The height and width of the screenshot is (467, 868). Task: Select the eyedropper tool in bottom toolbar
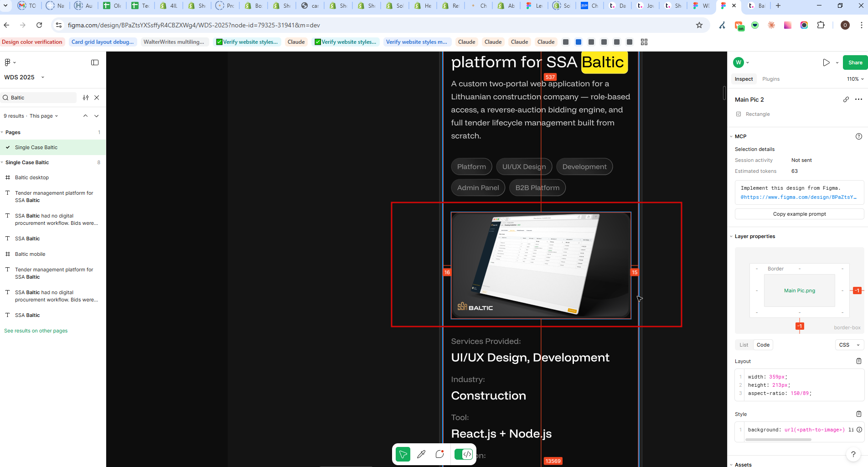pos(421,454)
